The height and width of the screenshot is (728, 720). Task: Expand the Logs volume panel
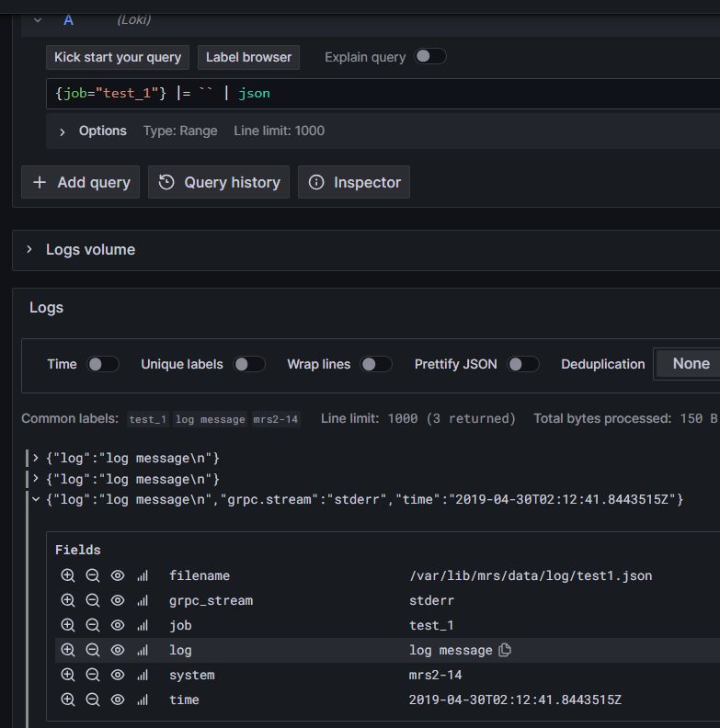point(29,249)
